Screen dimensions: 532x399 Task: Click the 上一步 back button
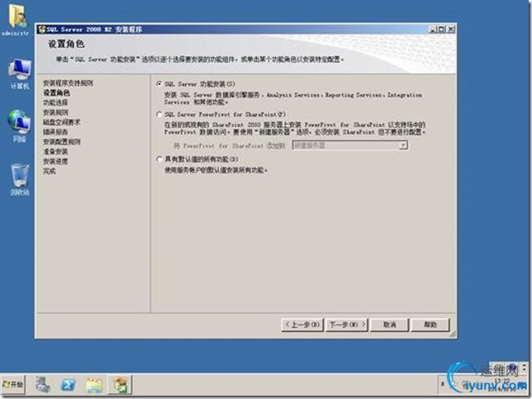(302, 325)
